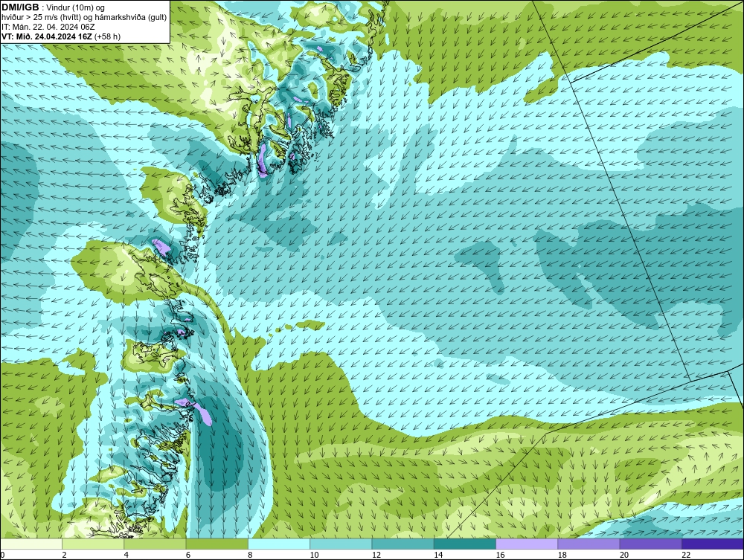Click the 12–14 m/s teal legend swatch
Screen dimensions: 744x560
click(403, 544)
